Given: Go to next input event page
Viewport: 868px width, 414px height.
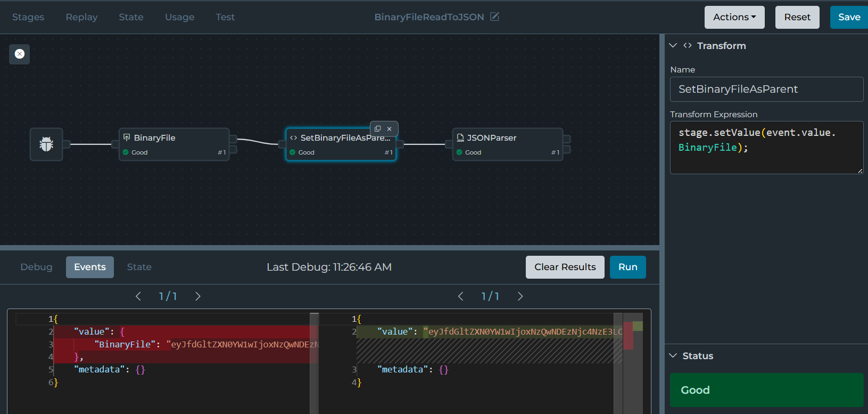Looking at the screenshot, I should (198, 296).
